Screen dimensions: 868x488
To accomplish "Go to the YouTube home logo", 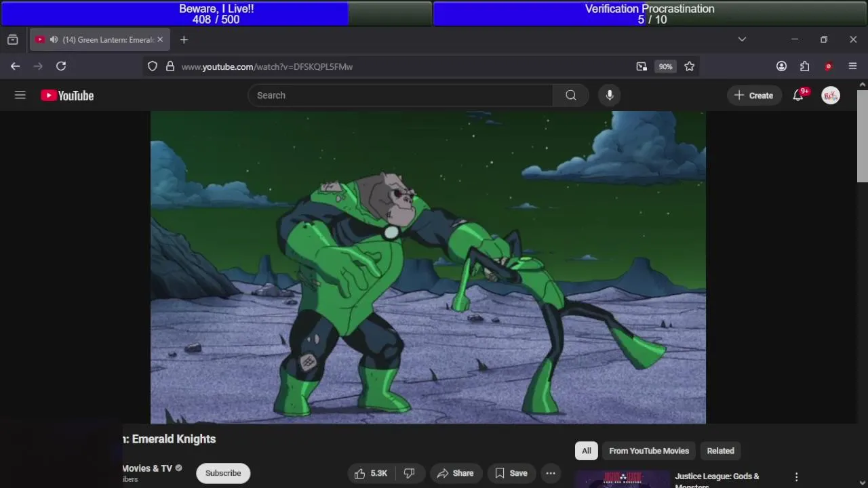I will (67, 96).
